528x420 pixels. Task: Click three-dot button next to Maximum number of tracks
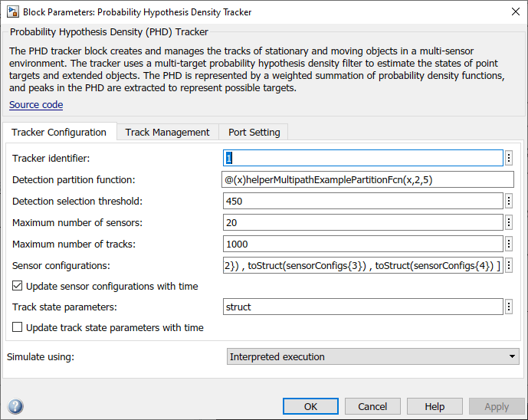pos(509,244)
